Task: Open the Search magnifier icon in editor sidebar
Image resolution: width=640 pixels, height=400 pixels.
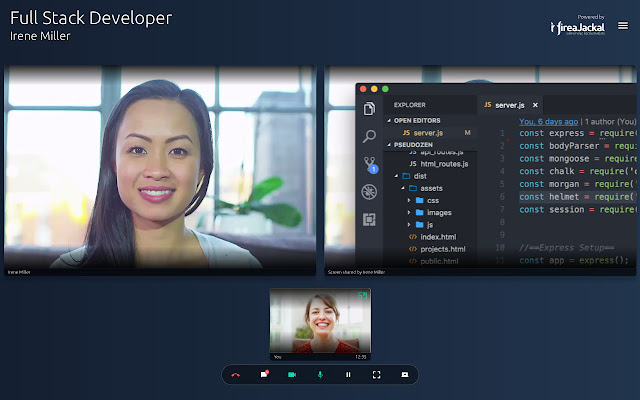Action: 369,136
